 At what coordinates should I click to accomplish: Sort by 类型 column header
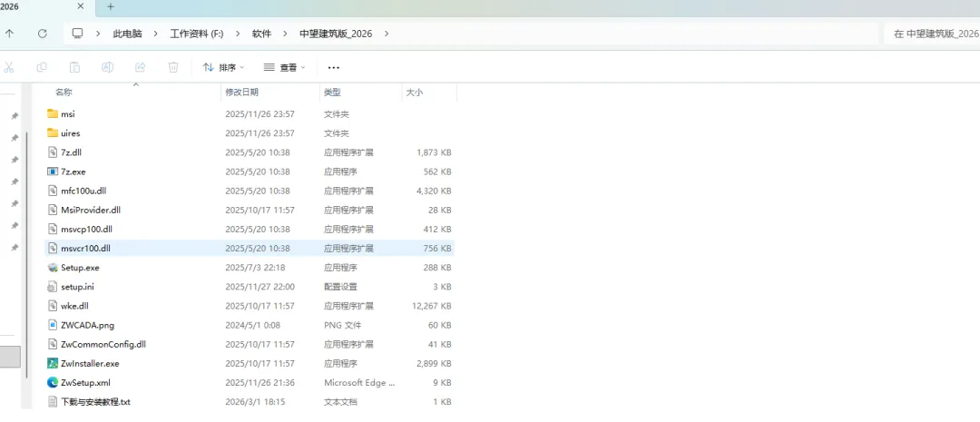click(332, 92)
